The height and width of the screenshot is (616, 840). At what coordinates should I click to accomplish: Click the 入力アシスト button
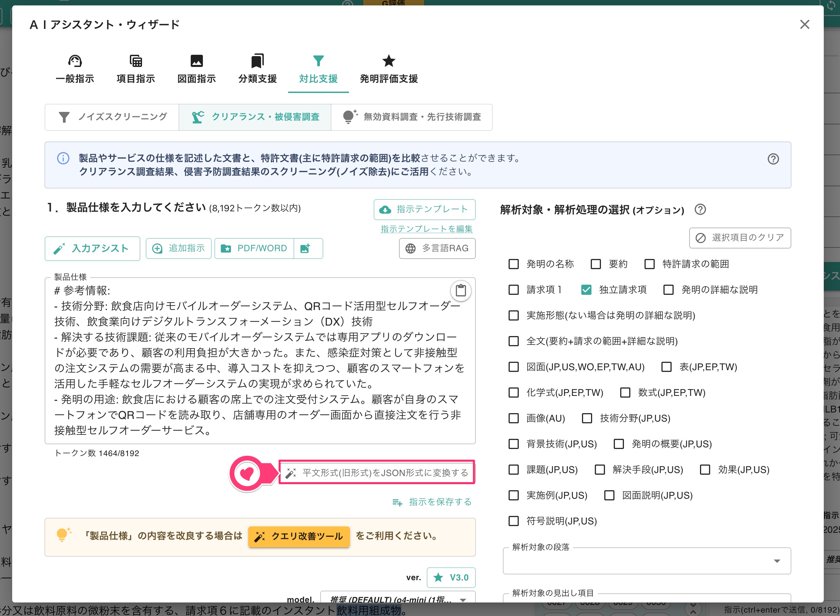click(x=92, y=249)
